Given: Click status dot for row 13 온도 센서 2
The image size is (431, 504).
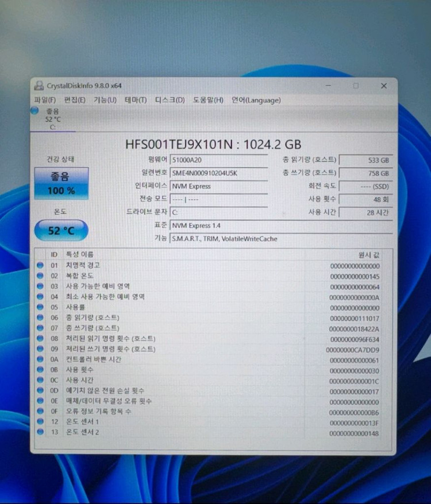Looking at the screenshot, I should pos(40,432).
